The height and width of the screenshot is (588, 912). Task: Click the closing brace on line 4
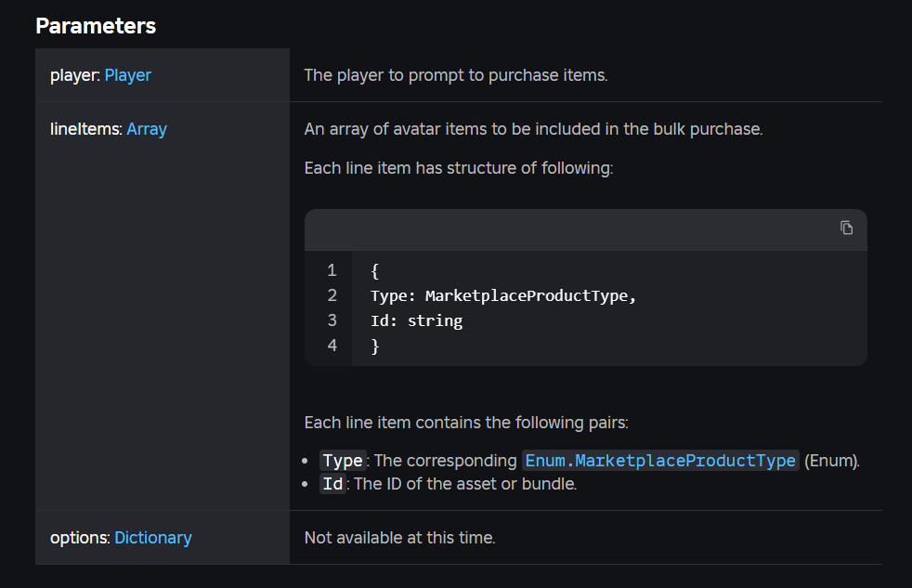375,346
